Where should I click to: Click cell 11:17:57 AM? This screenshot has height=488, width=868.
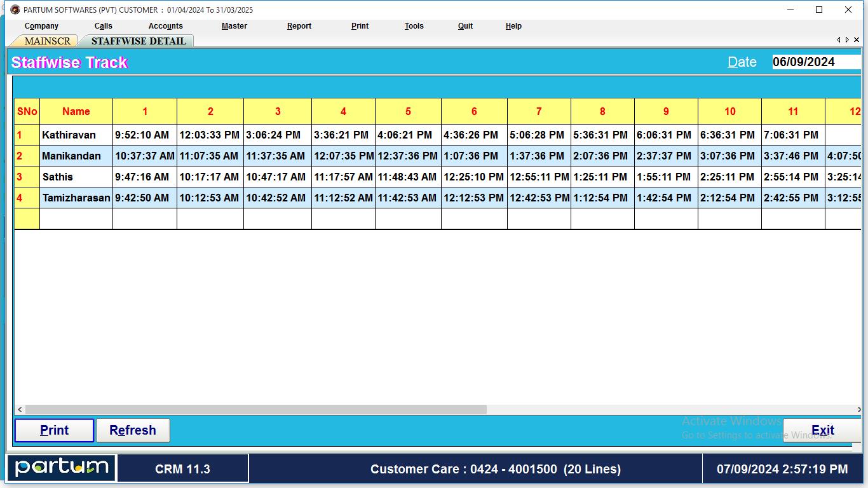tap(343, 177)
